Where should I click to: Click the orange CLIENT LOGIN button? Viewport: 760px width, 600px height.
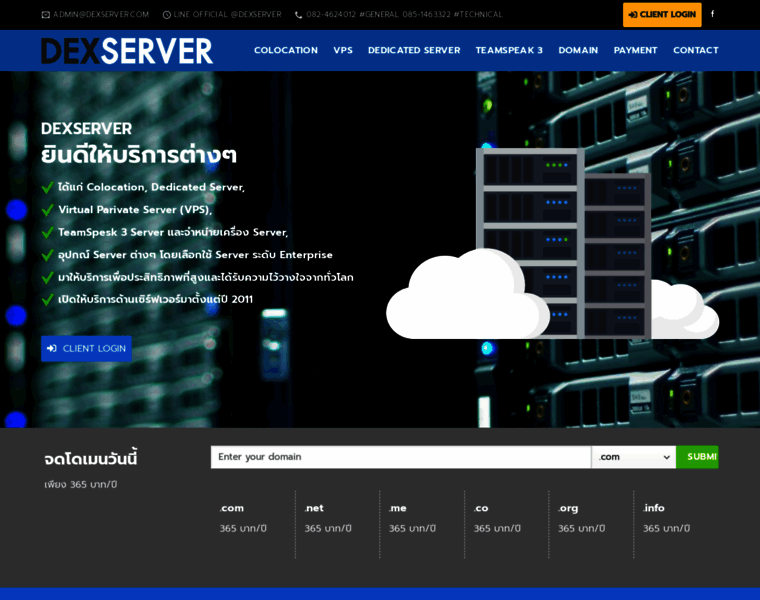click(662, 15)
